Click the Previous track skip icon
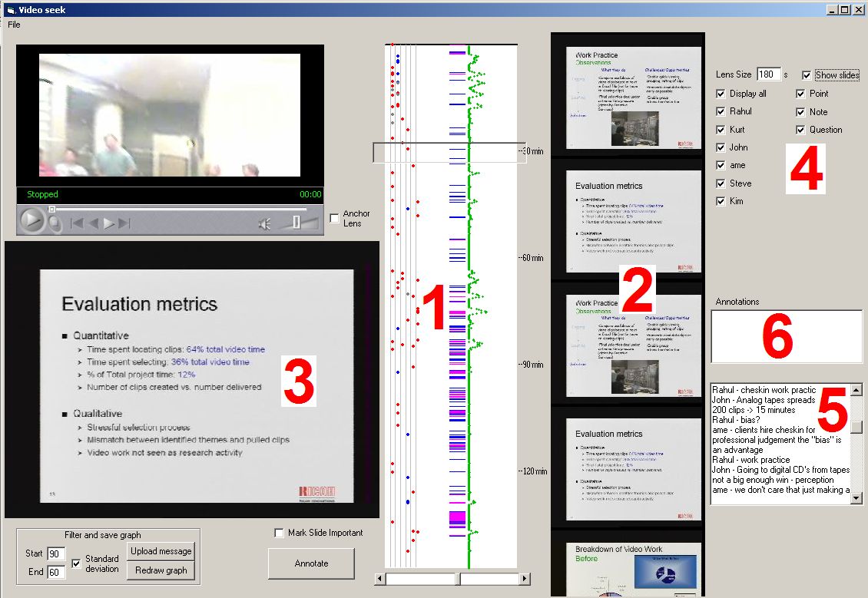Image resolution: width=868 pixels, height=598 pixels. [77, 223]
